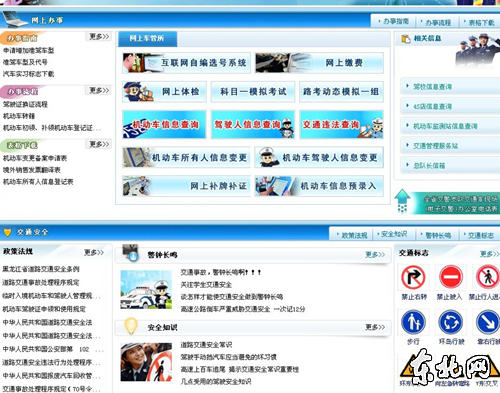Expand 更多>> in the 交通标志 panel
The height and width of the screenshot is (393, 500).
pos(489,254)
